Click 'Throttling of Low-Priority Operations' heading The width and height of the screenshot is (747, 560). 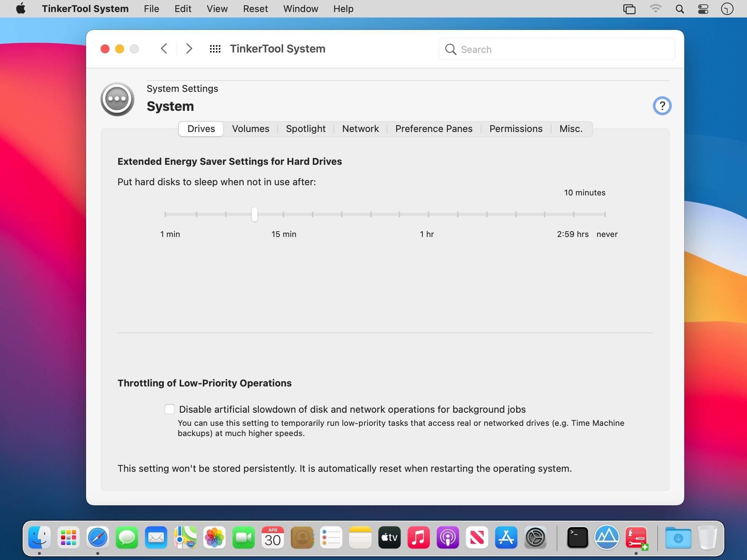pos(205,383)
